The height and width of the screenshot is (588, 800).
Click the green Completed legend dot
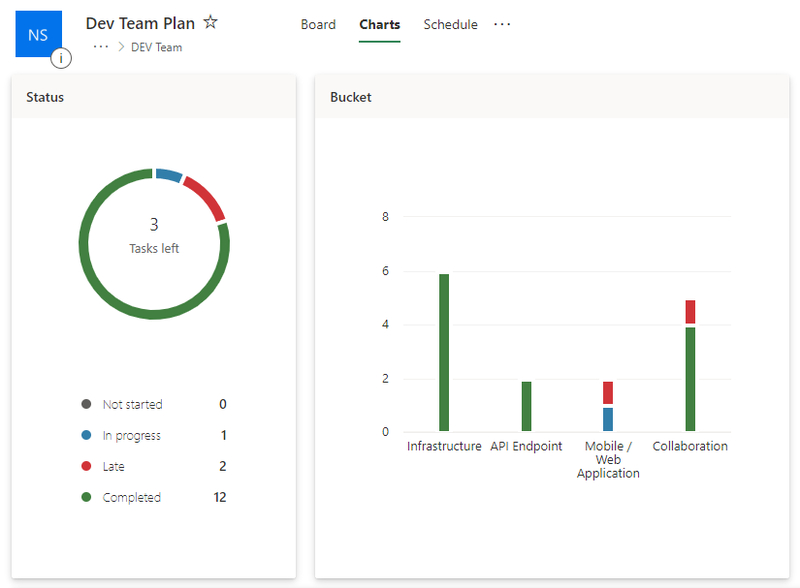coord(88,497)
